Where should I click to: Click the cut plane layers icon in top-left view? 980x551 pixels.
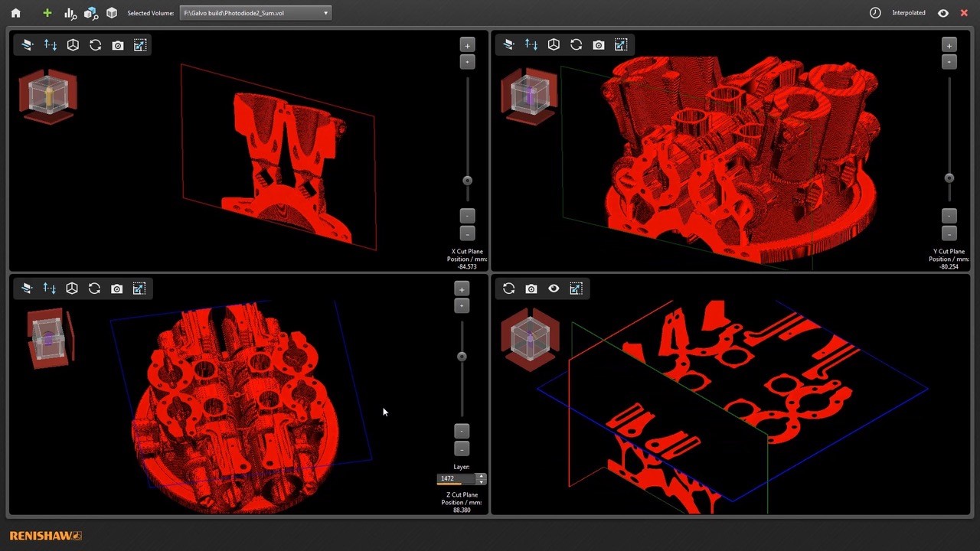click(28, 46)
